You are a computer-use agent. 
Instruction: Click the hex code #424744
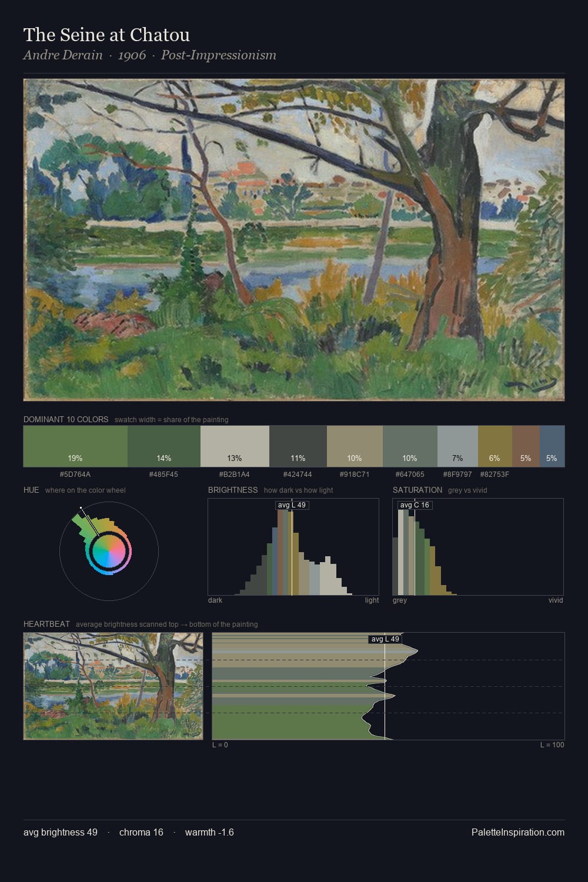(x=298, y=475)
